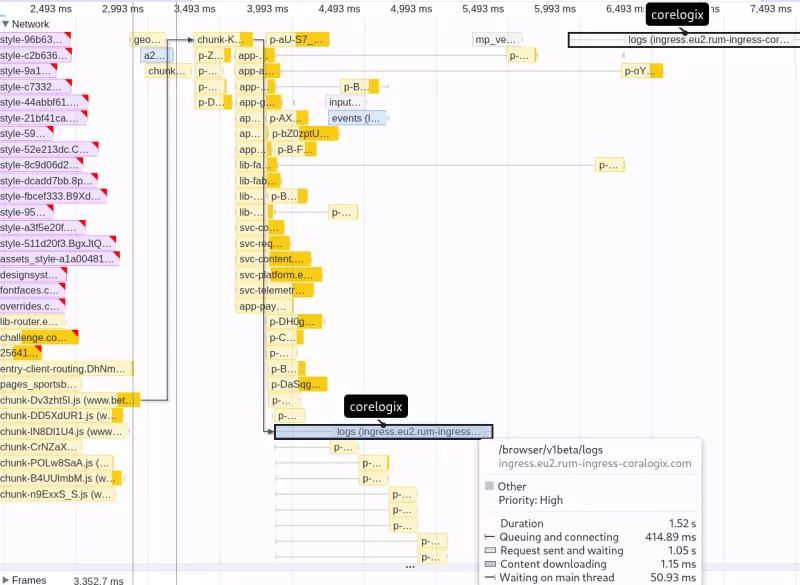Select the p-bZ0zptU… request bar

point(303,134)
